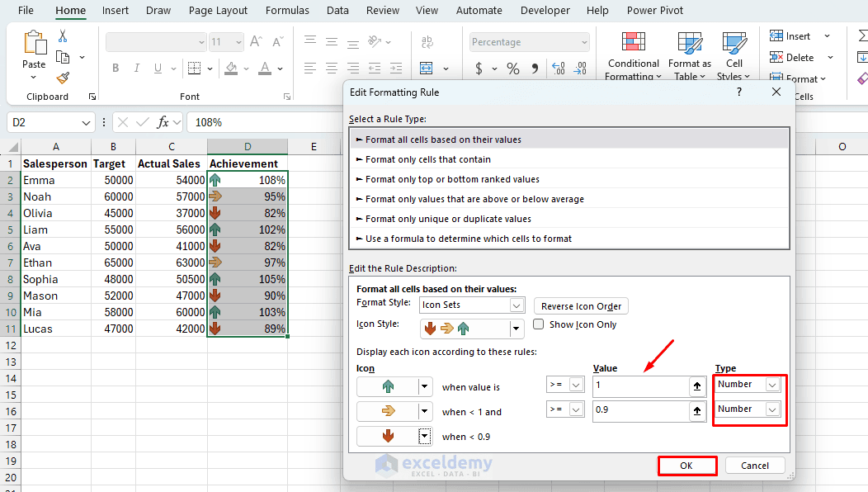The width and height of the screenshot is (868, 492).
Task: Click the Value field containing 0.9
Action: (x=640, y=410)
